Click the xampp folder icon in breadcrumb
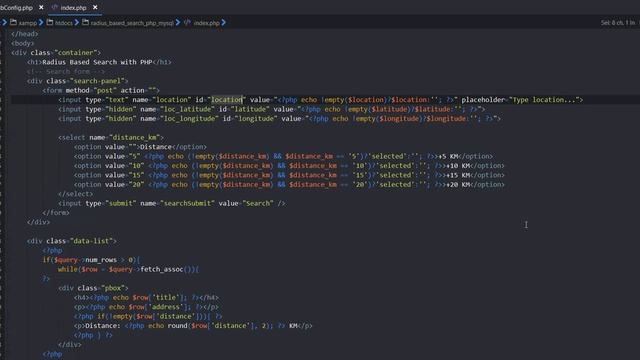The width and height of the screenshot is (640, 360). [x=13, y=22]
